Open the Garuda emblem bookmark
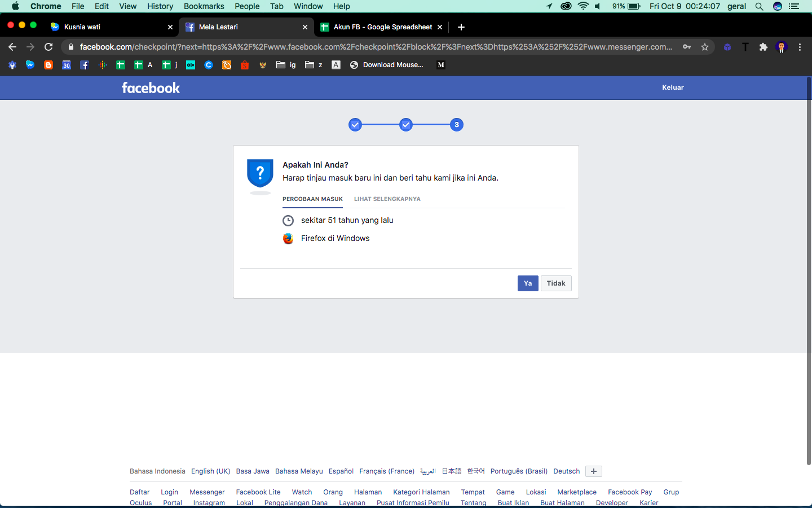The width and height of the screenshot is (812, 508). click(x=263, y=65)
